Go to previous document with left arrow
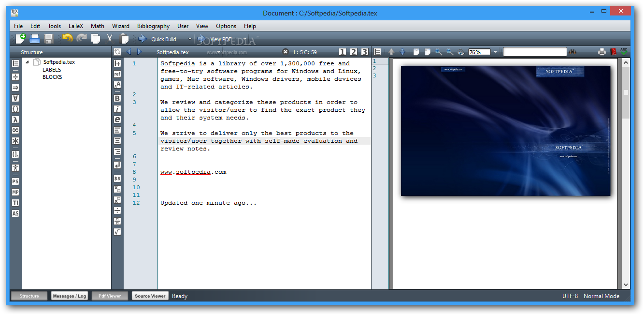 tap(129, 52)
